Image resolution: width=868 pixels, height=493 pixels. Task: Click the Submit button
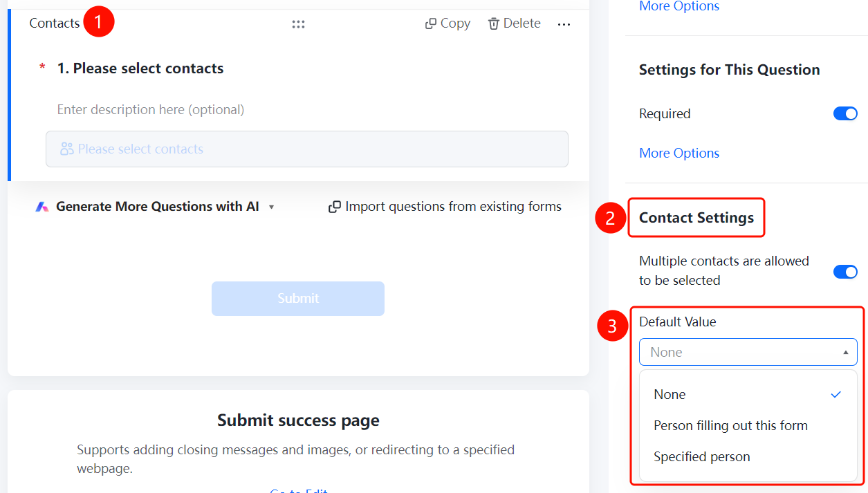(x=298, y=299)
